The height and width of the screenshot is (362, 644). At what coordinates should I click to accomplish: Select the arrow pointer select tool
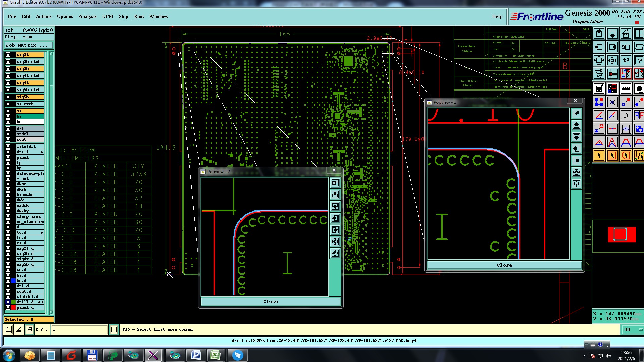point(599,156)
